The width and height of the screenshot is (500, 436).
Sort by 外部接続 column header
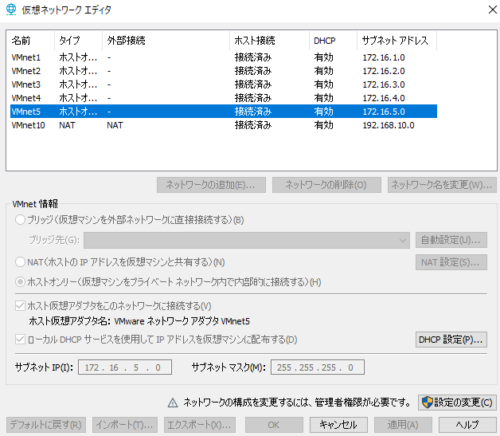click(166, 41)
